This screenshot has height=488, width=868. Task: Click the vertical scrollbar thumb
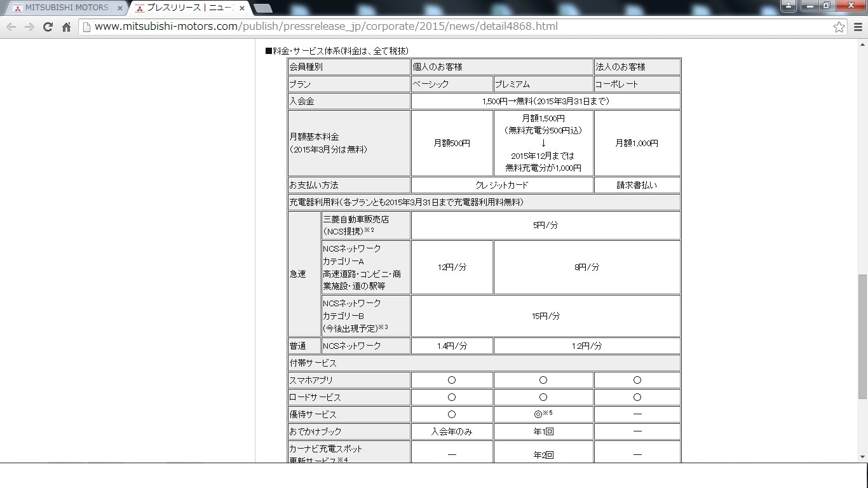pyautogui.click(x=862, y=337)
